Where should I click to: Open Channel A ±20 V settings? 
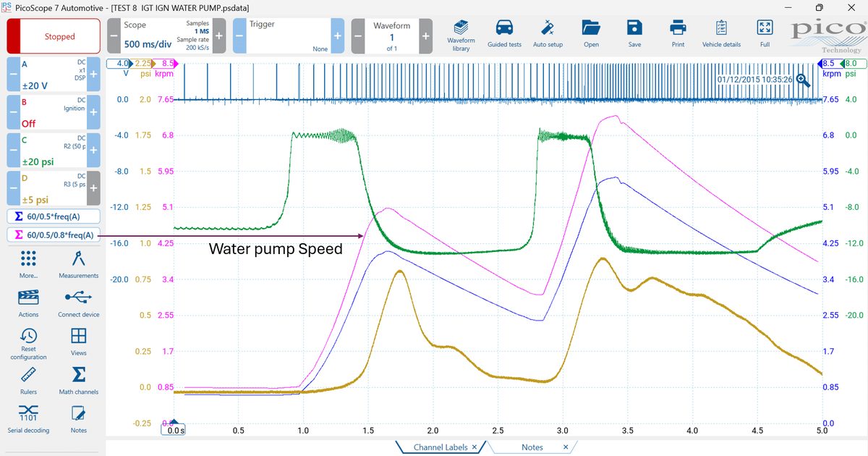click(x=54, y=74)
